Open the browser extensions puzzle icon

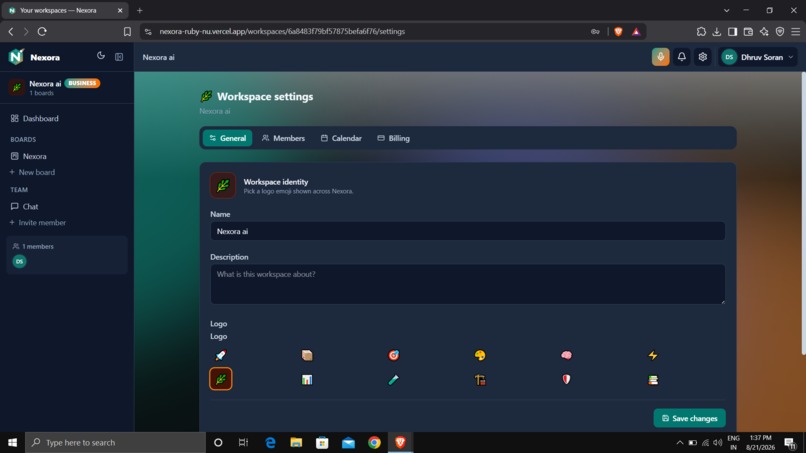point(701,31)
